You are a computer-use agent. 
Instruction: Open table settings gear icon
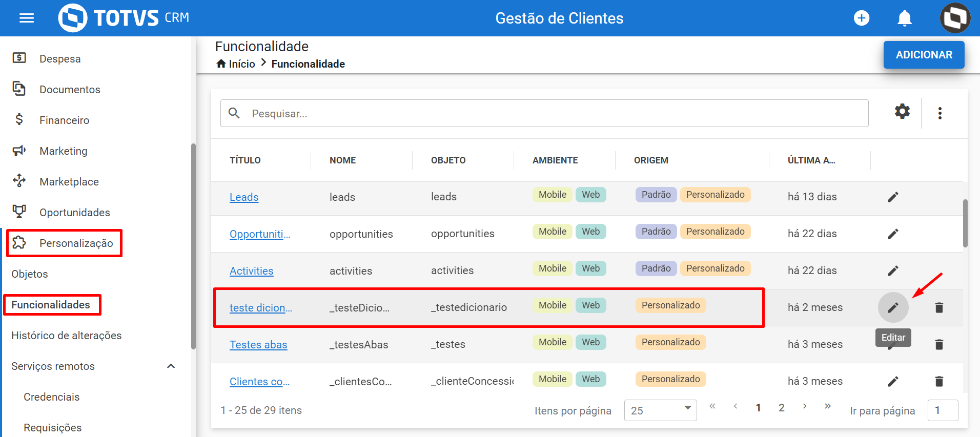[x=902, y=112]
